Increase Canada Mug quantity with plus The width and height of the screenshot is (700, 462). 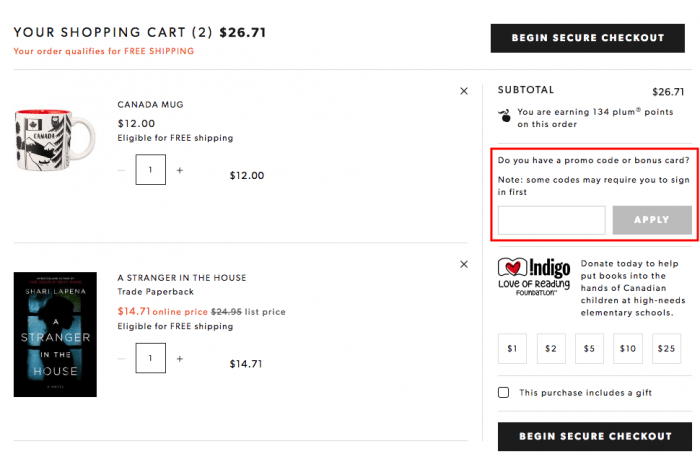click(x=179, y=170)
